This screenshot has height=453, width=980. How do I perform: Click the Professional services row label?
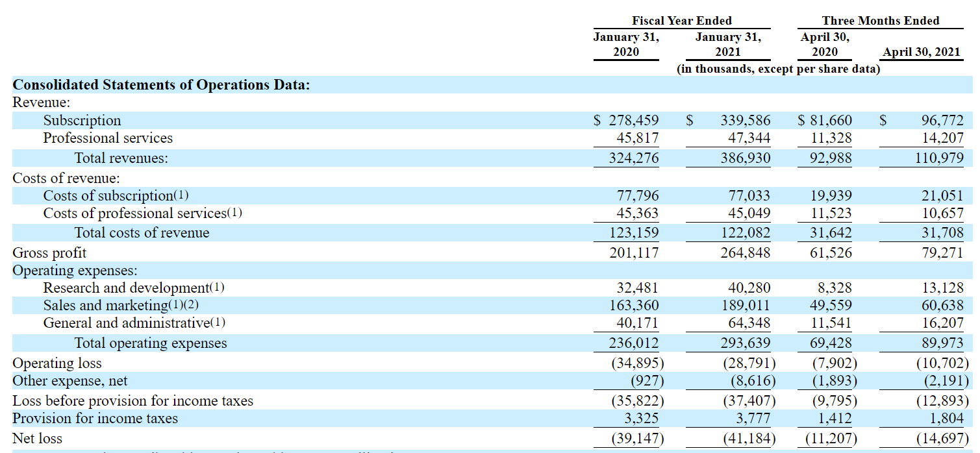pos(108,138)
